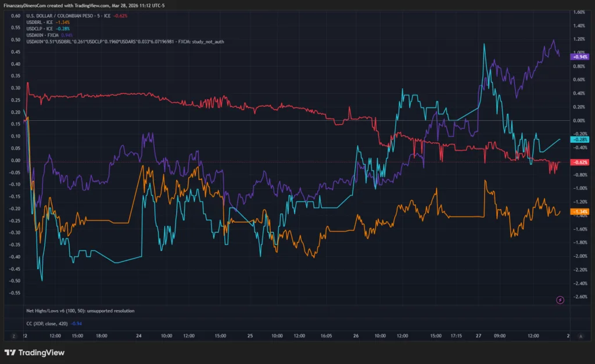Image resolution: width=595 pixels, height=364 pixels.
Task: Click the CC (XOP, close, 420) indicator label
Action: tap(48, 323)
